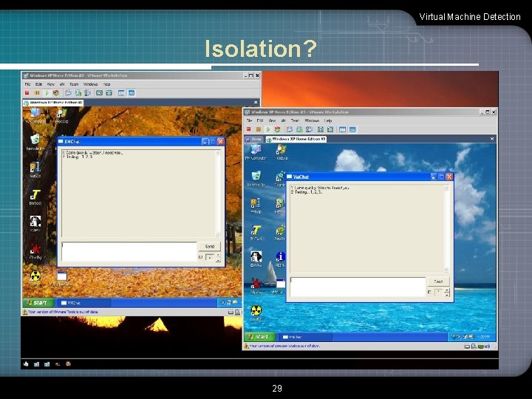
Task: Click the green Power On arrow in the #3 window
Action: click(268, 129)
